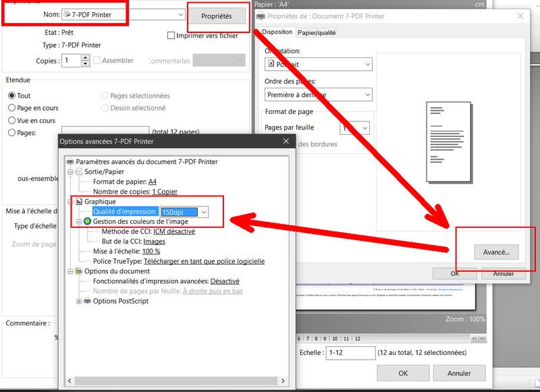Open the Ordre des pages dropdown
Image resolution: width=540 pixels, height=392 pixels.
pyautogui.click(x=318, y=94)
